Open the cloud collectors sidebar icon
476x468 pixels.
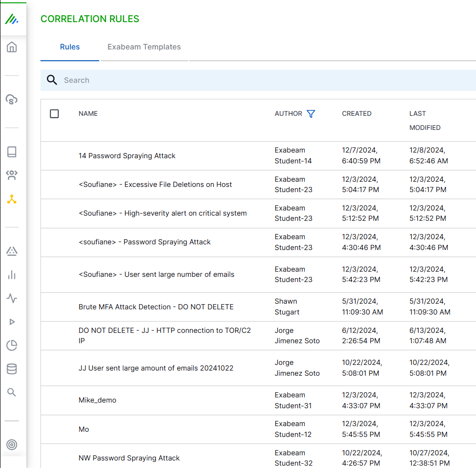(12, 99)
